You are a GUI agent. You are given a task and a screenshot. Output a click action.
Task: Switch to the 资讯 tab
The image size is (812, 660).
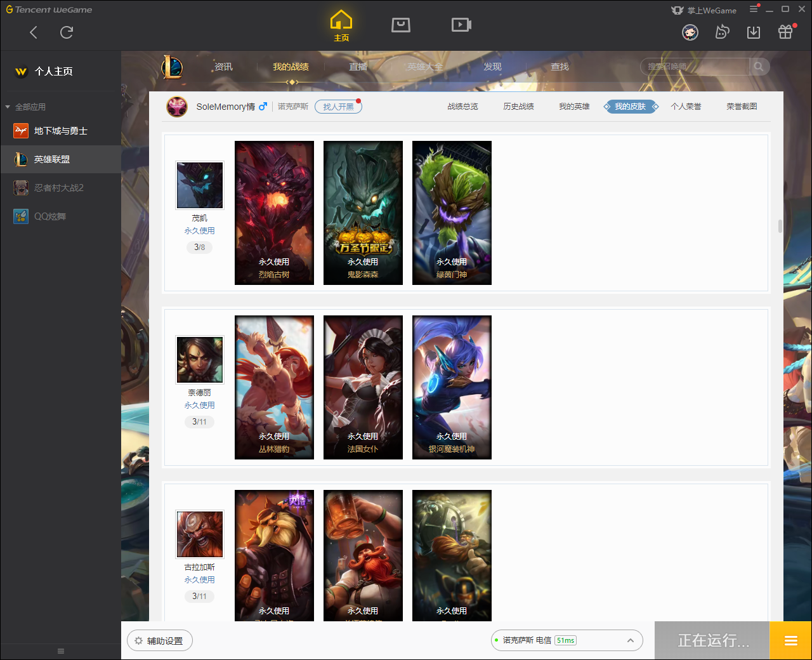223,67
